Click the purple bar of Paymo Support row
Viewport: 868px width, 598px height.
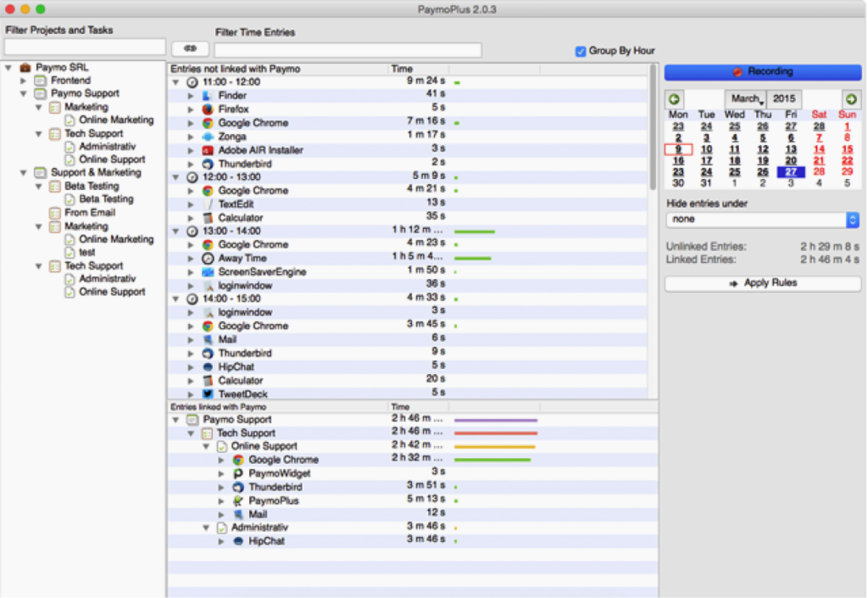(496, 420)
